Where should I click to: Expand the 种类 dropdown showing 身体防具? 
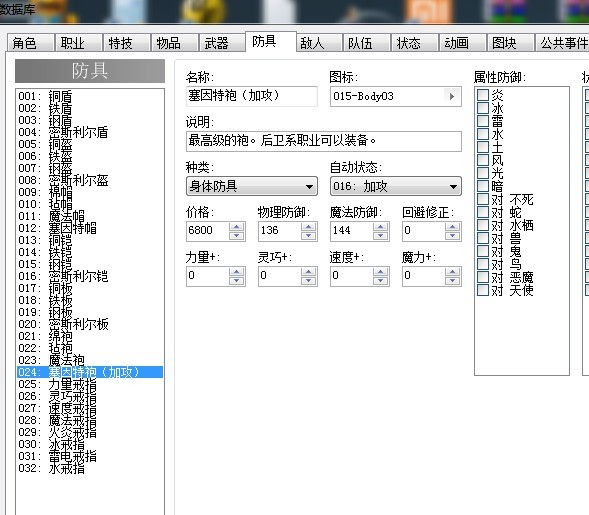click(252, 186)
